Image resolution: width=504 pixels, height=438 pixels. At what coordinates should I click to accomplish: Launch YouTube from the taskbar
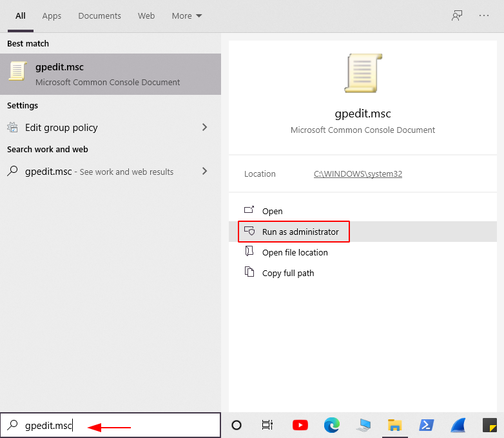(300, 425)
